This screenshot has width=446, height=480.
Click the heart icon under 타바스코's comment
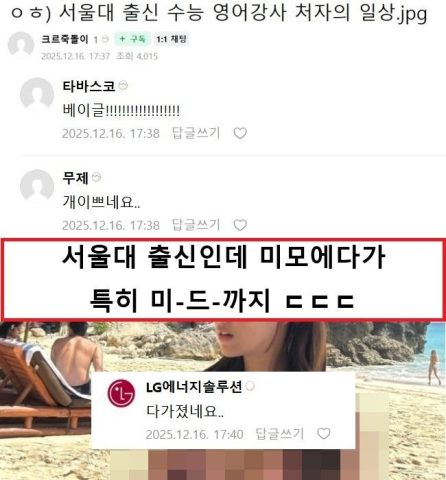coord(240,133)
